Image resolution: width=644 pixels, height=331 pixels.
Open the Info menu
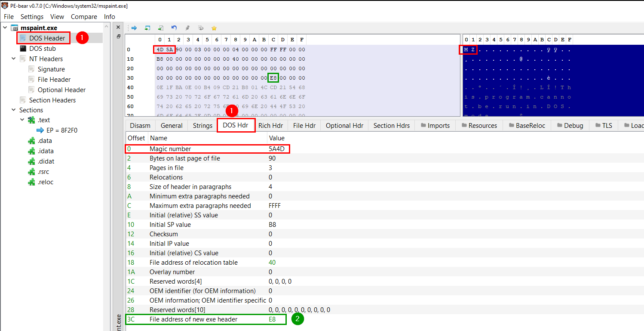(110, 17)
